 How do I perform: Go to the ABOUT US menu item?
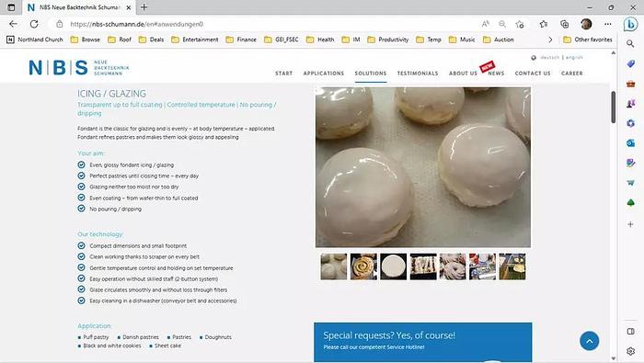[463, 73]
